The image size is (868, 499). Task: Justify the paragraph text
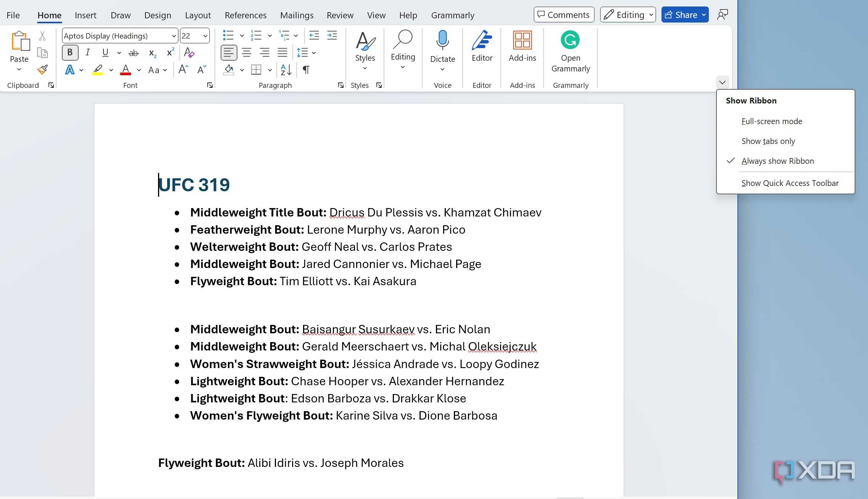coord(282,53)
